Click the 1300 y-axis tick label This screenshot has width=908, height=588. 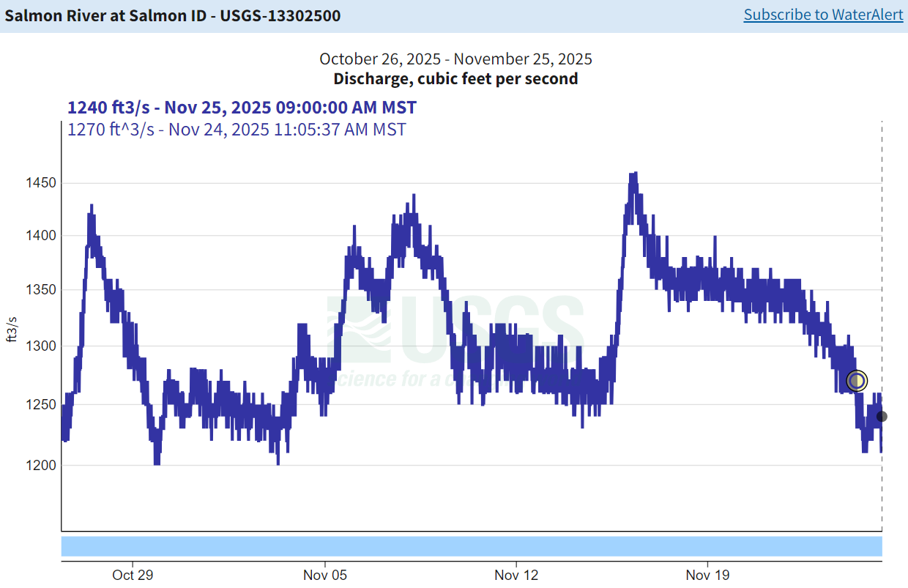tap(38, 346)
